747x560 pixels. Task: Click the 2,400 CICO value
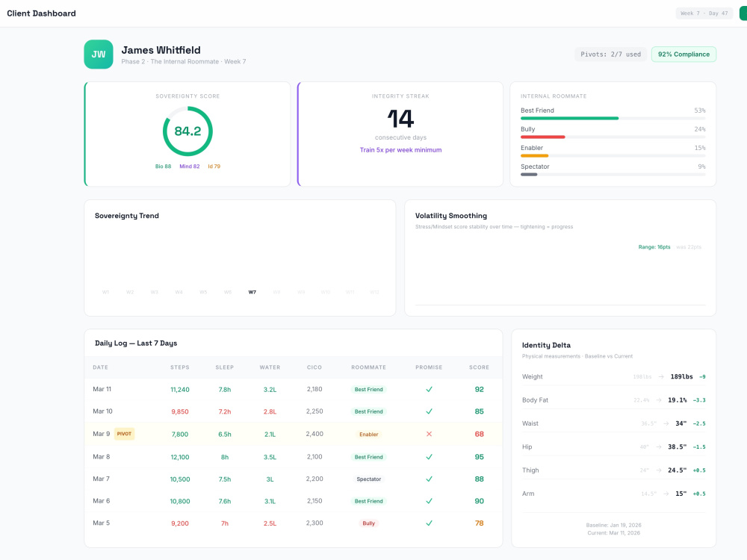click(x=314, y=434)
